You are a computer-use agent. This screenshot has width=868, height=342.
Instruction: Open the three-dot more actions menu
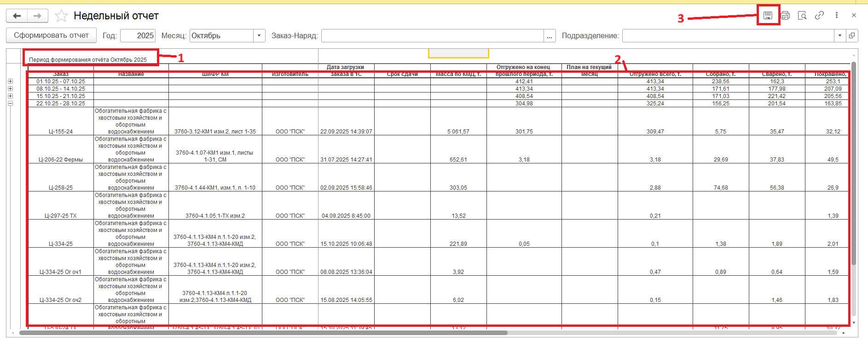pos(837,15)
